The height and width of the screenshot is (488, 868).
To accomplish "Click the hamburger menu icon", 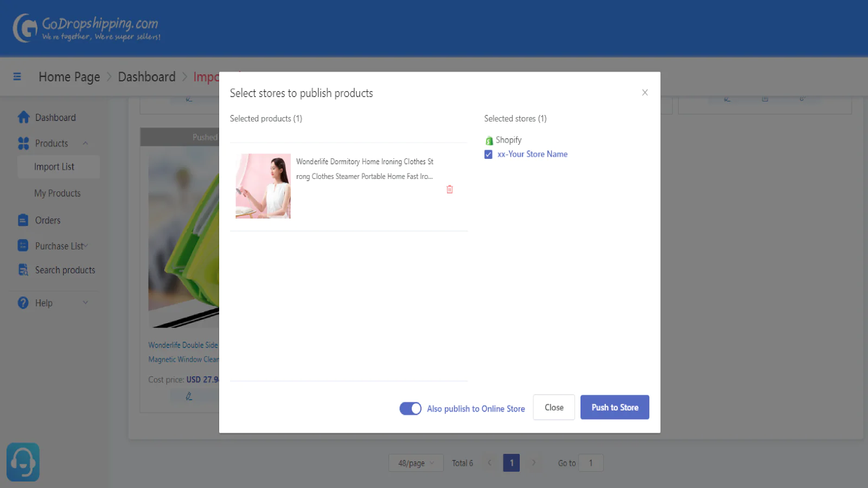I will (17, 76).
